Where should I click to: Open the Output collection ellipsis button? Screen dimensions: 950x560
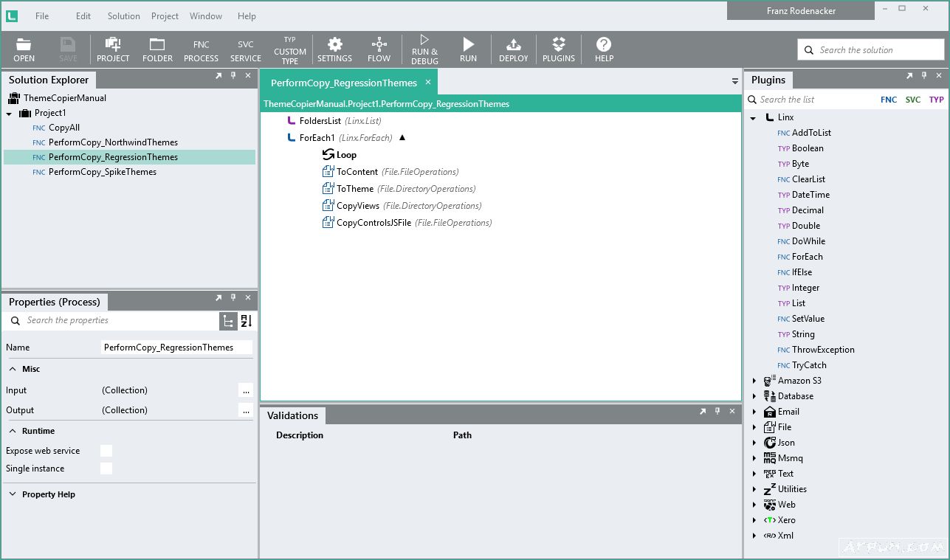[x=246, y=410]
